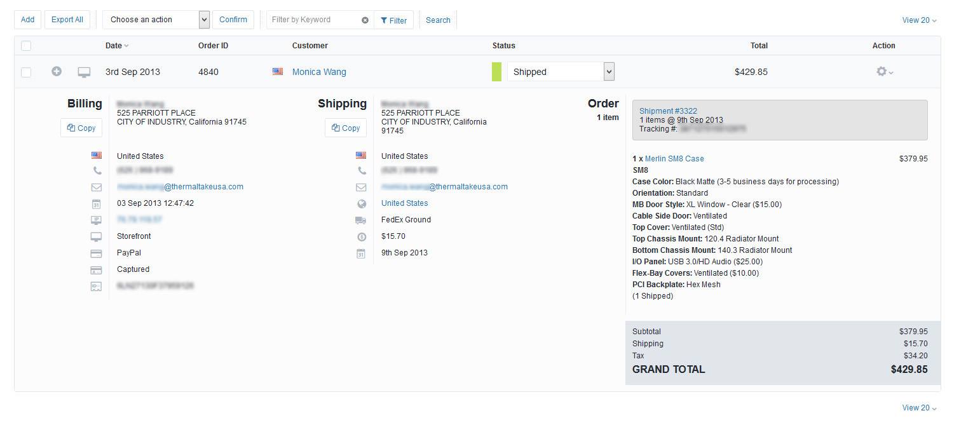Click the FedEx Ground truck icon

361,220
